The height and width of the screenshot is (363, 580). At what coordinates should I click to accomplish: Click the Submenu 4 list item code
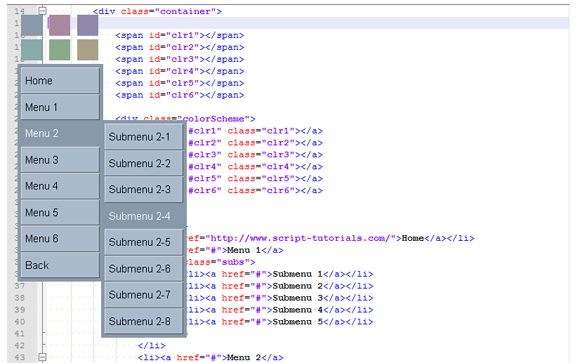280,310
